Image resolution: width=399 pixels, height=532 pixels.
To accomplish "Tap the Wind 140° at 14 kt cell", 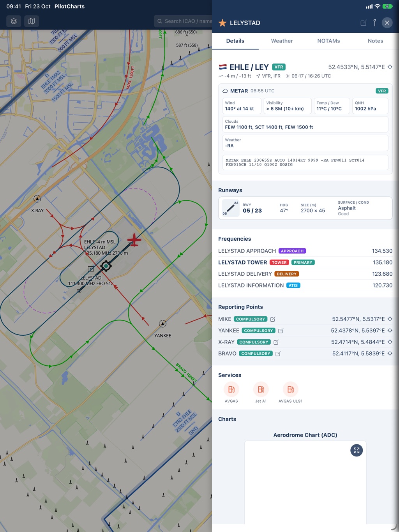I will (x=242, y=106).
